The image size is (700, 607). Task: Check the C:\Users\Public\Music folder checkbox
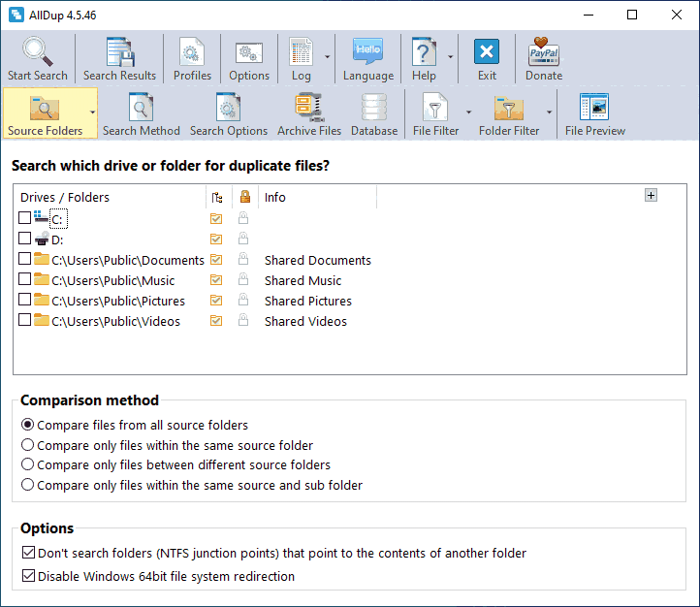click(x=25, y=280)
